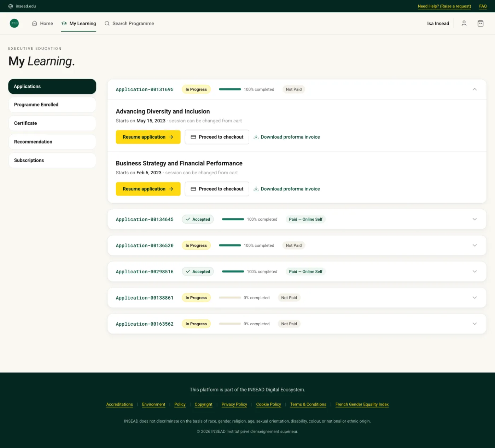495x448 pixels.
Task: Collapse Application-00131695 using the chevron
Action: point(474,89)
